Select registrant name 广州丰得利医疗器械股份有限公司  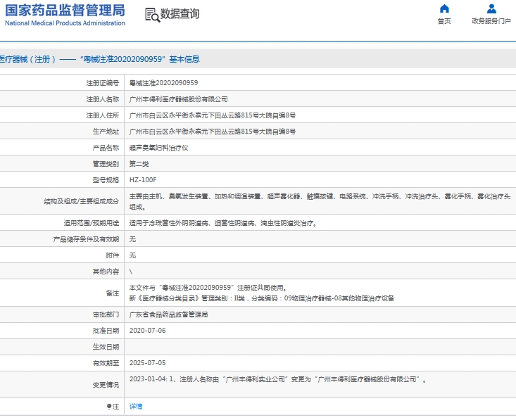(178, 99)
